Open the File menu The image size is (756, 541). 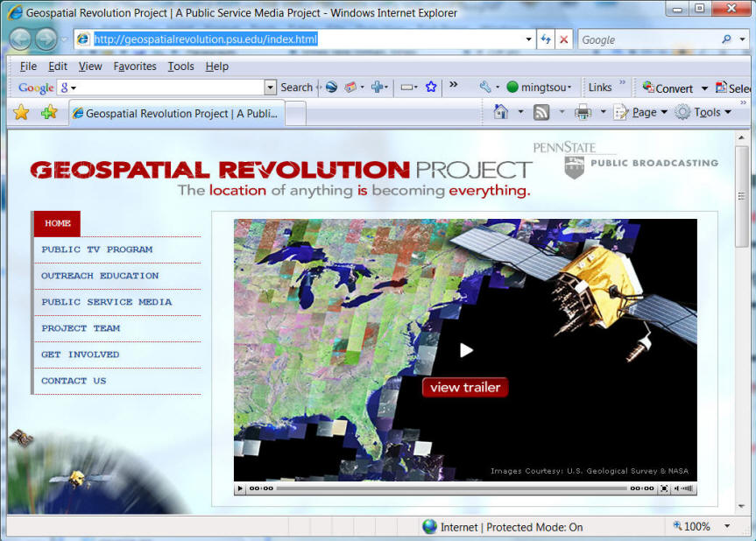coord(28,66)
